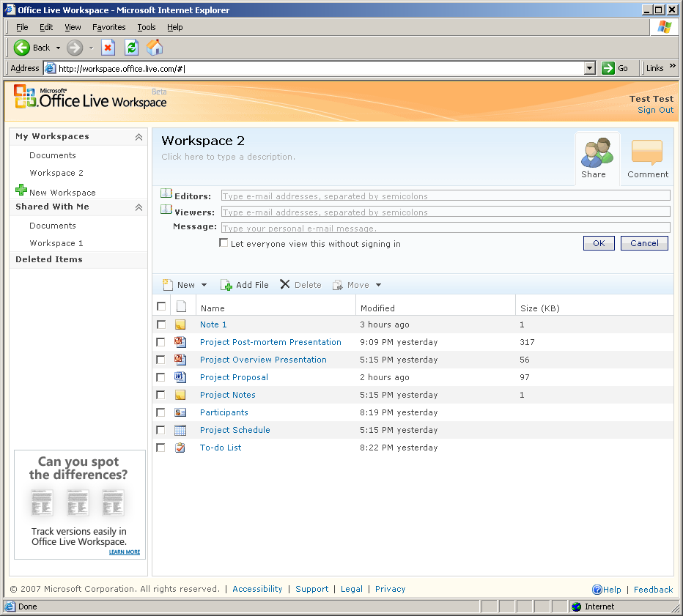Screen dimensions: 683x616
Task: Click the Cancel button
Action: pyautogui.click(x=644, y=243)
